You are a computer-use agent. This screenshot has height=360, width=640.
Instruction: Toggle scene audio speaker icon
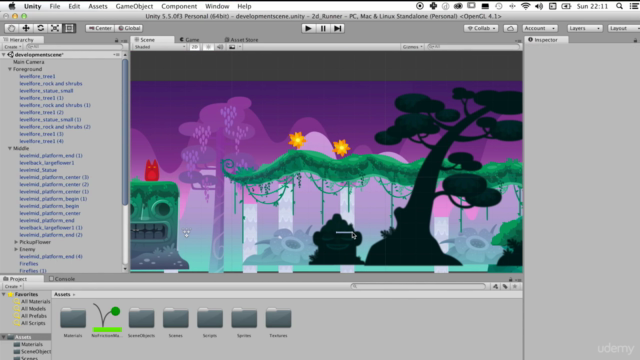pos(220,47)
